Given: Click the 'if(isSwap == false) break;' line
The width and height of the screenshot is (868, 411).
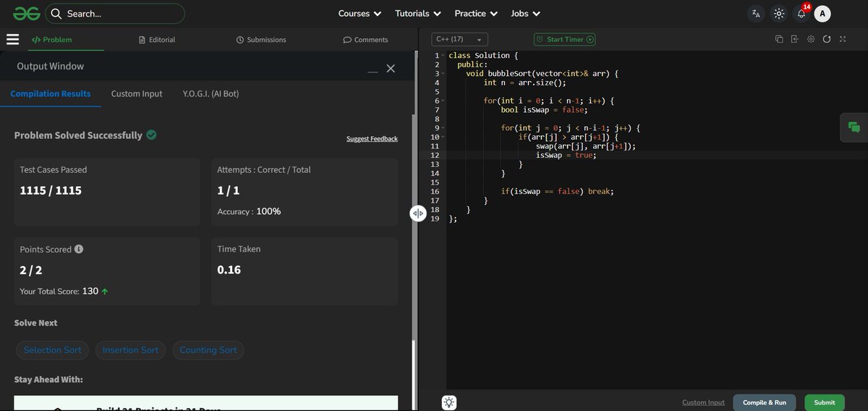Looking at the screenshot, I should pos(557,192).
